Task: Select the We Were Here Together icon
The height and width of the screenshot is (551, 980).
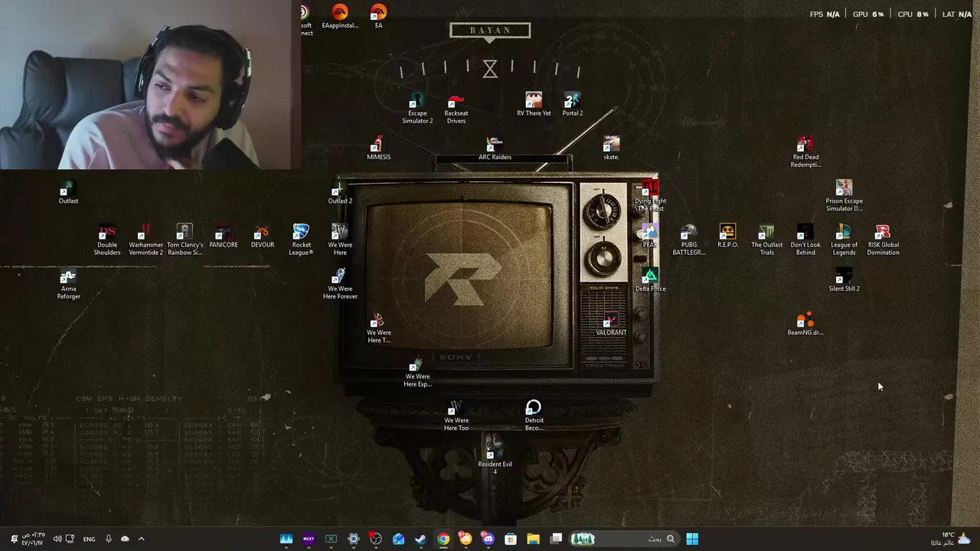Action: point(378,328)
